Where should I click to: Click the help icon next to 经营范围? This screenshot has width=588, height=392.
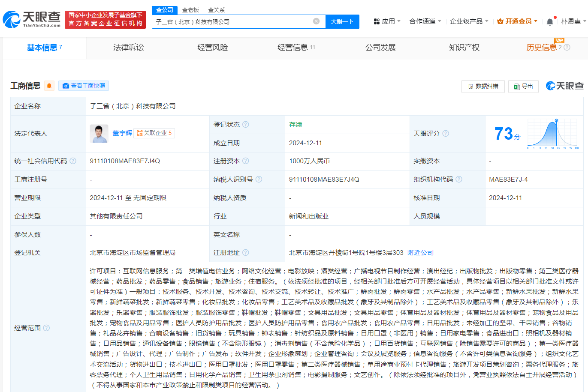point(46,328)
